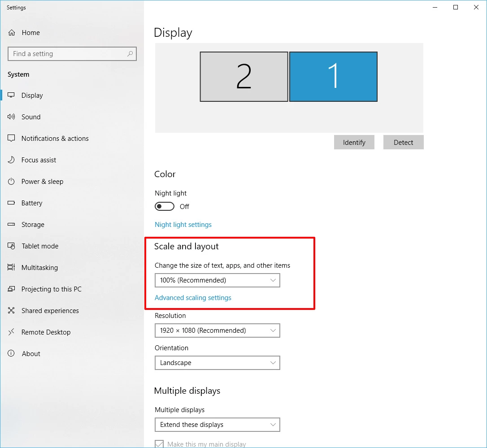Open the Extend these displays dropdown
The height and width of the screenshot is (448, 487).
point(217,425)
